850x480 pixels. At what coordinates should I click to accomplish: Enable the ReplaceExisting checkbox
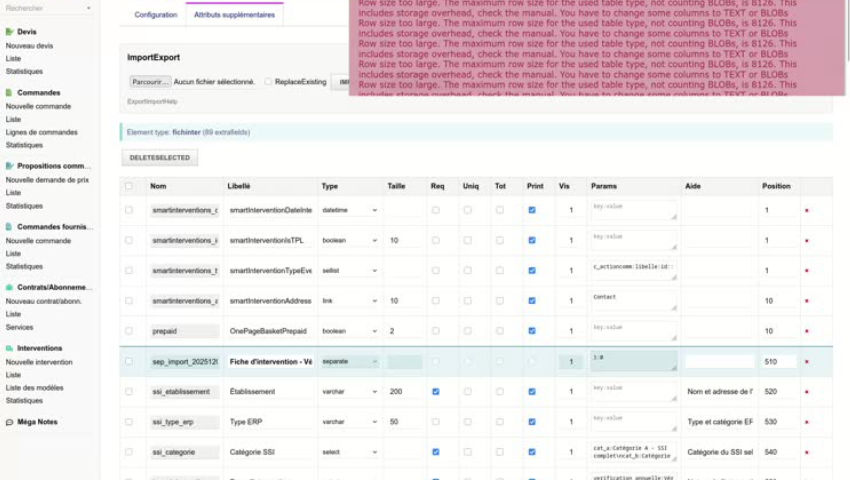[x=269, y=82]
